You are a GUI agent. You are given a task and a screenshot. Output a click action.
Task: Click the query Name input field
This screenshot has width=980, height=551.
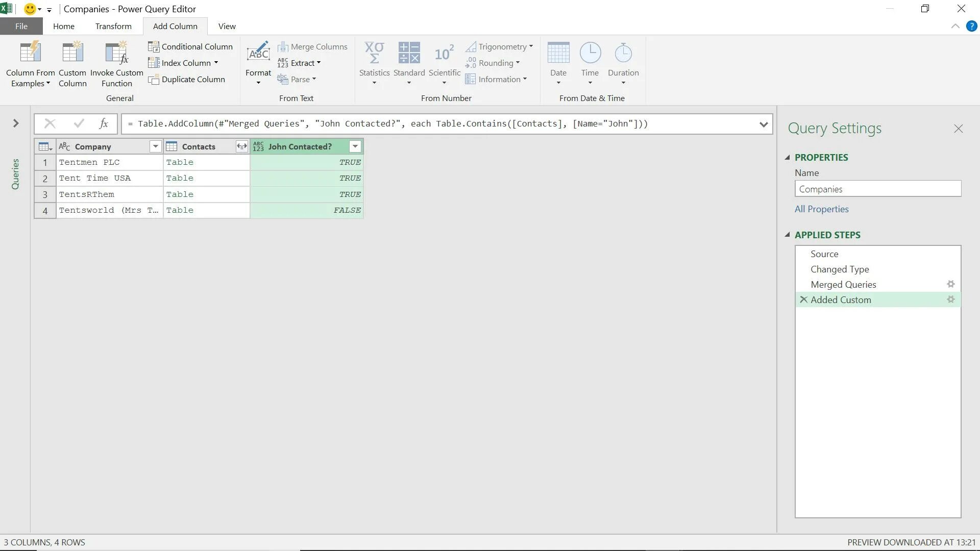pyautogui.click(x=877, y=189)
